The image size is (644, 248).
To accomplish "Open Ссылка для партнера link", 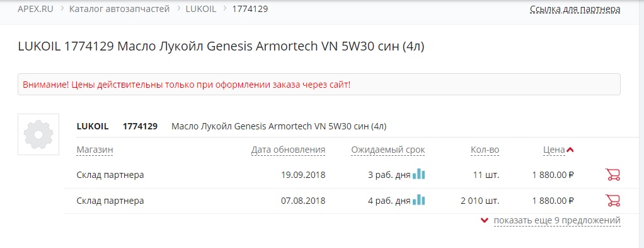I will [x=575, y=9].
